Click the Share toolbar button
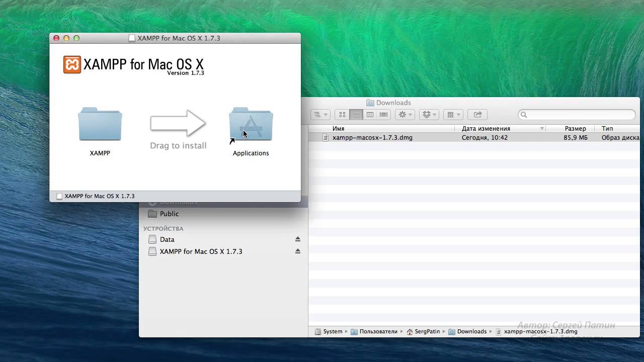The image size is (644, 362). point(477,115)
